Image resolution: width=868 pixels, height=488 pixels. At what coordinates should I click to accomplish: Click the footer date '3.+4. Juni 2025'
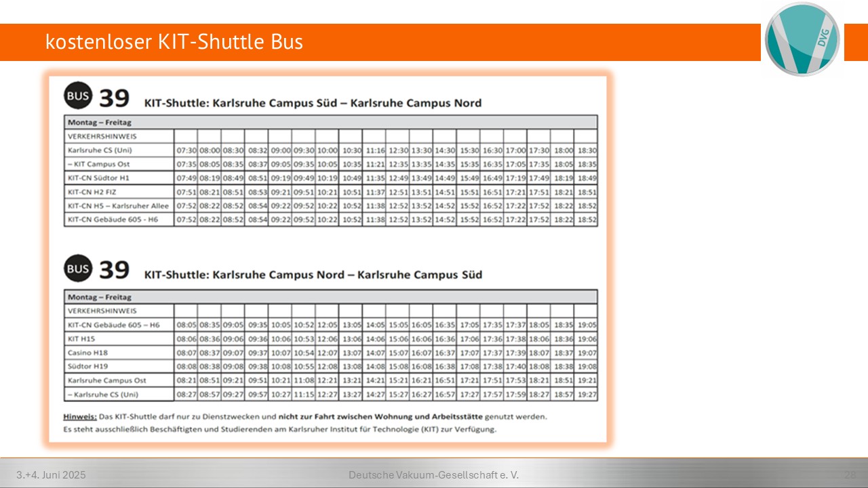[52, 475]
